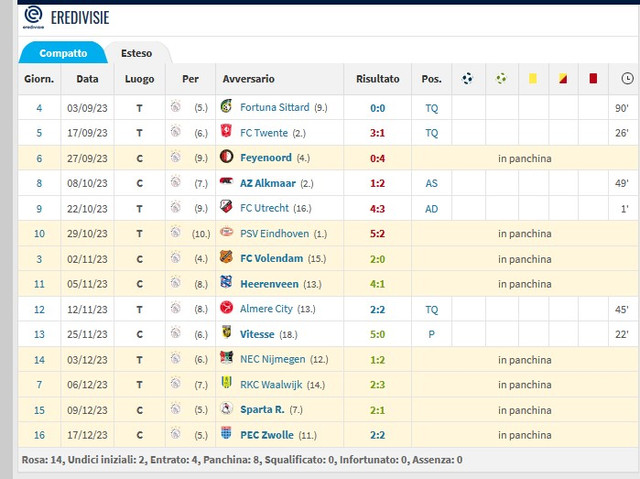Click the goals scored ball icon header
640x479 pixels.
click(467, 78)
